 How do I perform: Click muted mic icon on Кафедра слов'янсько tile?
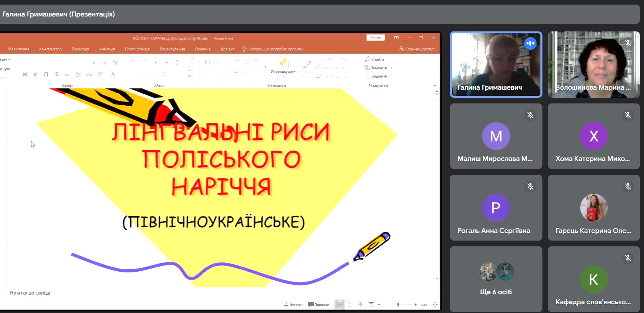pyautogui.click(x=628, y=258)
